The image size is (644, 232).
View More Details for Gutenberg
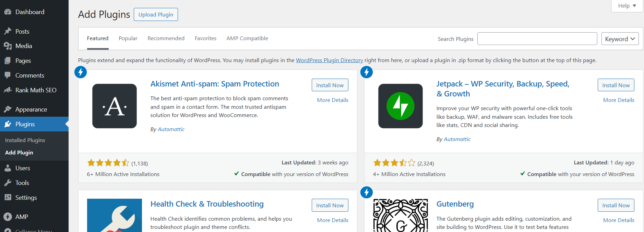point(619,220)
